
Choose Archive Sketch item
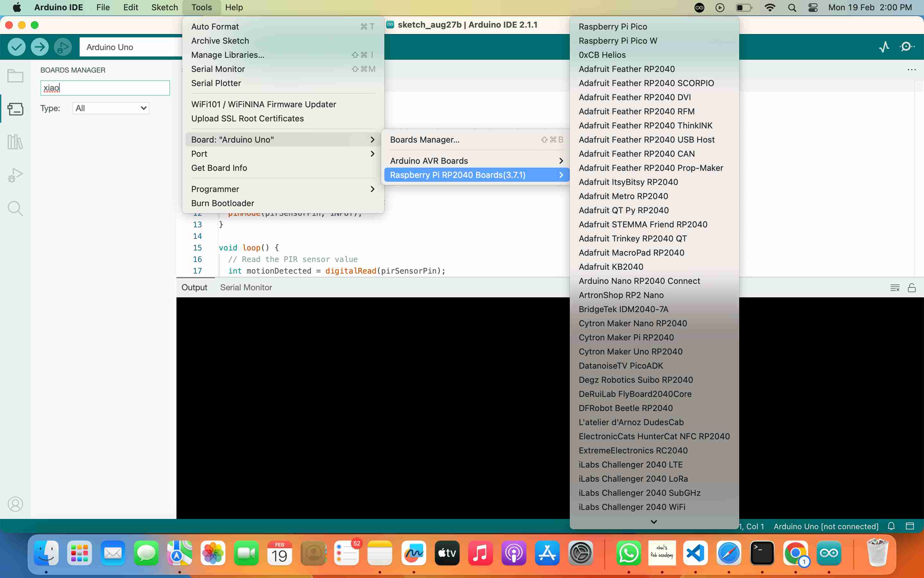click(283, 40)
